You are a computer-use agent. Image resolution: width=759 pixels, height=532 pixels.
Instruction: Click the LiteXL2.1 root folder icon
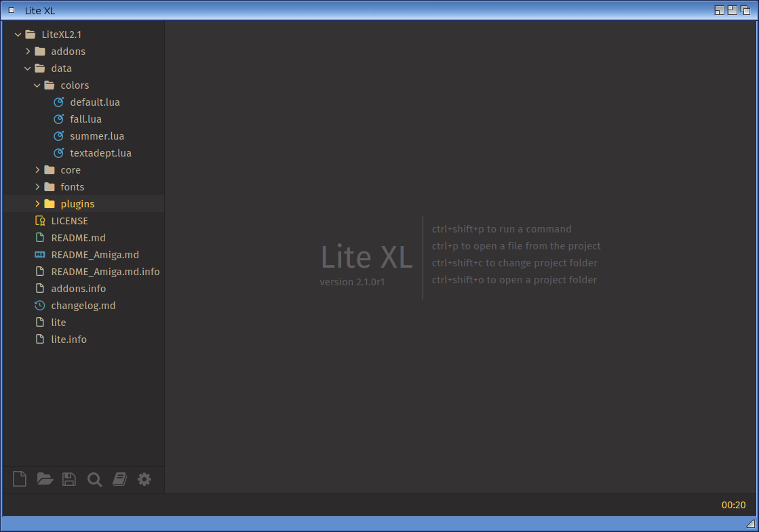(x=31, y=35)
